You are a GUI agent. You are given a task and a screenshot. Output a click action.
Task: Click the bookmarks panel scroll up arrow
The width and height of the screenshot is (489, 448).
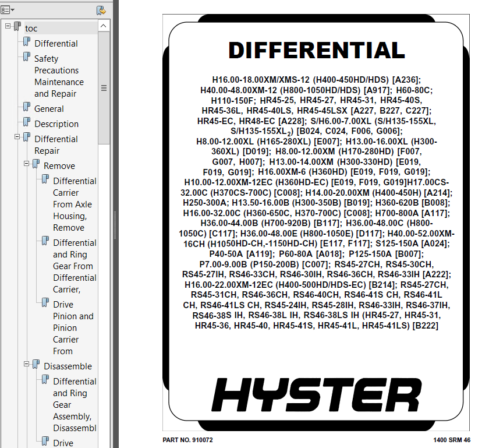104,26
